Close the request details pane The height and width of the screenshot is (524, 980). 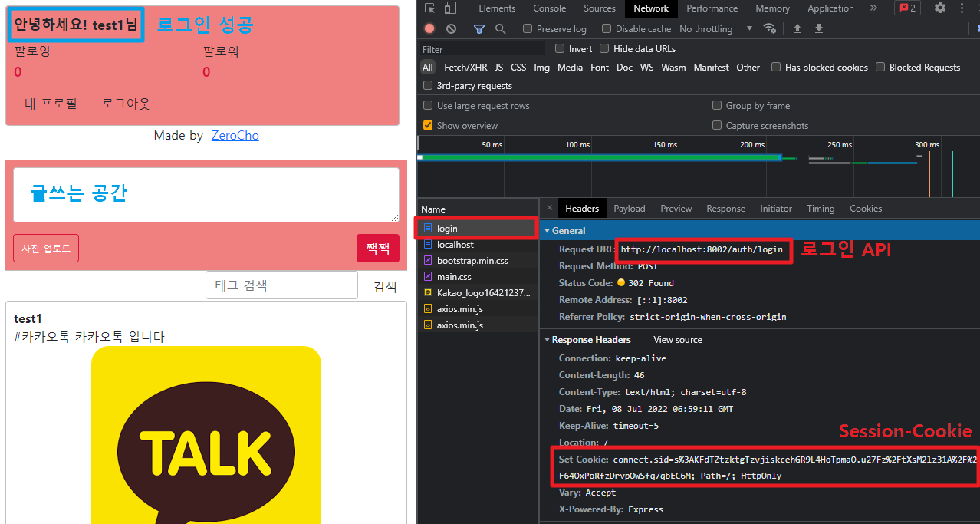[x=549, y=208]
